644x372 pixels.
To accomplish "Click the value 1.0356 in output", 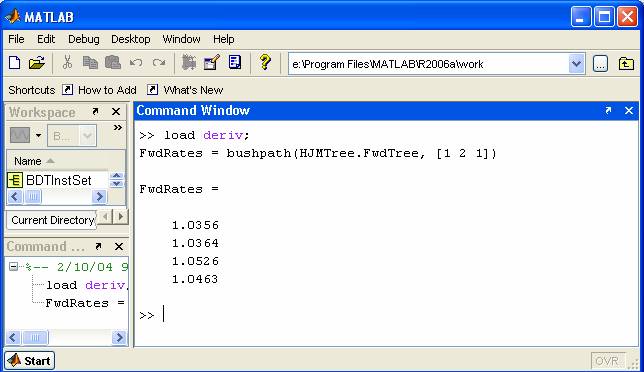I will pyautogui.click(x=195, y=225).
